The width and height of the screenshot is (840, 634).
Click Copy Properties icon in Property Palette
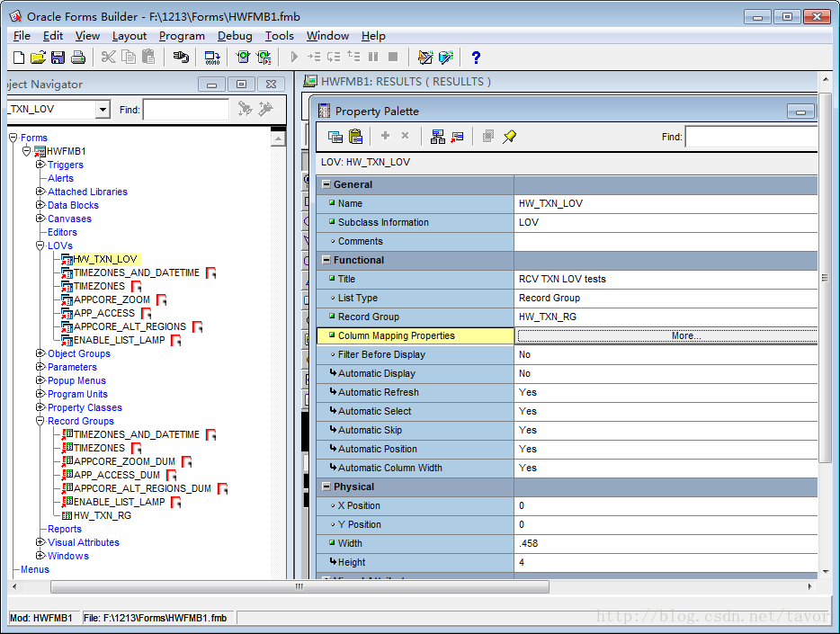tap(335, 137)
